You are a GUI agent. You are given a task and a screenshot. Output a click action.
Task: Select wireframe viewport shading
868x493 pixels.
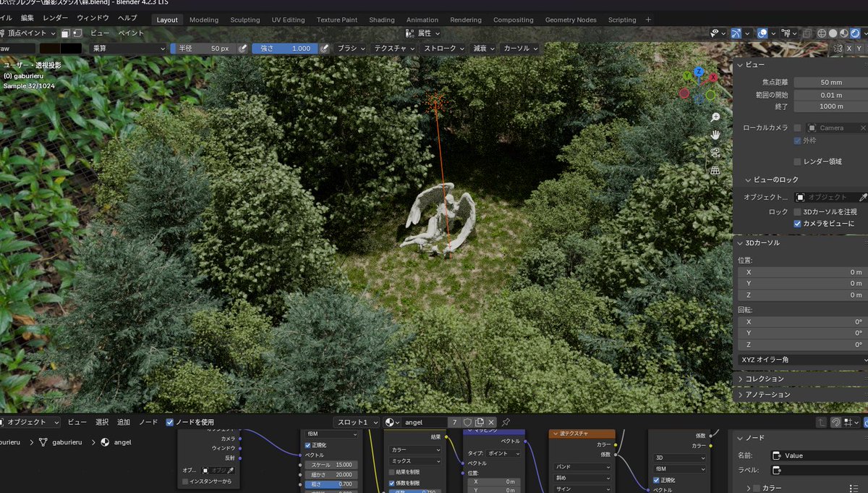click(x=822, y=33)
